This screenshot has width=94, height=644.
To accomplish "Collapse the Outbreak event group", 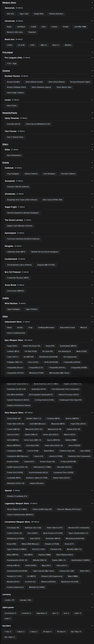I will point(92,168).
